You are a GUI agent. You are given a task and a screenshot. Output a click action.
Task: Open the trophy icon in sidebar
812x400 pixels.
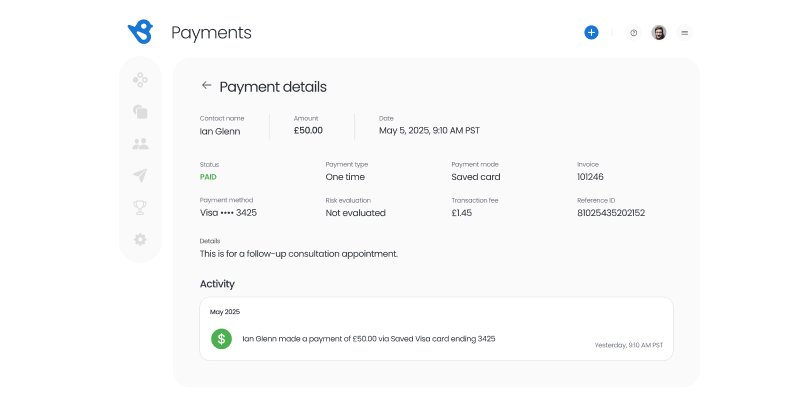pos(140,208)
